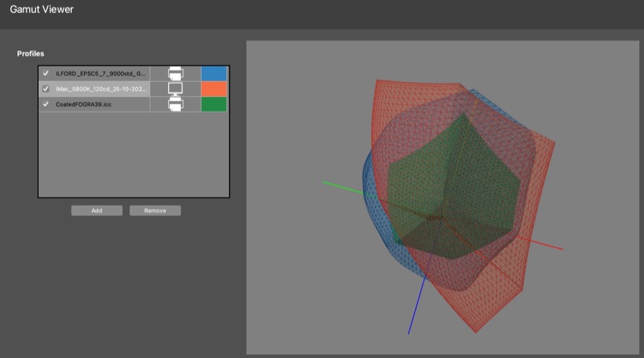
Task: Click the monitor icon for iMac profile
Action: tap(175, 89)
